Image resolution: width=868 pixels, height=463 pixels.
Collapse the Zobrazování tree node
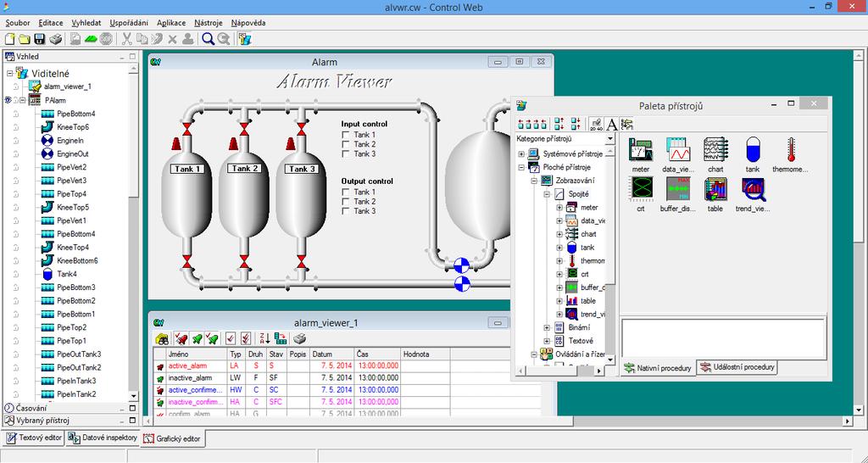coord(534,181)
